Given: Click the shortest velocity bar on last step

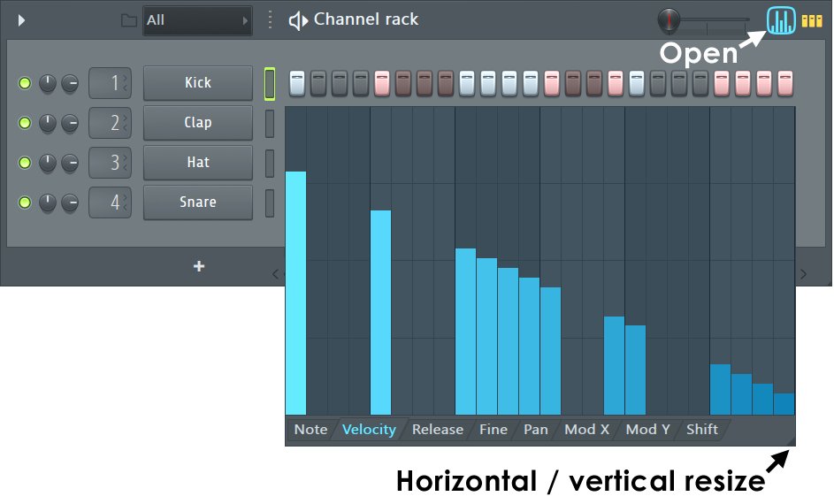Looking at the screenshot, I should coord(784,404).
